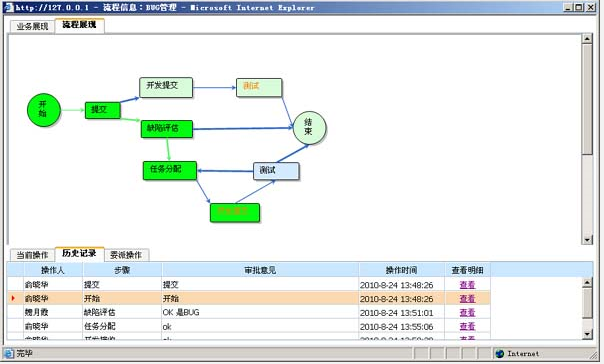Click the Internet zone globe icon
Image resolution: width=604 pixels, height=364 pixels.
500,353
